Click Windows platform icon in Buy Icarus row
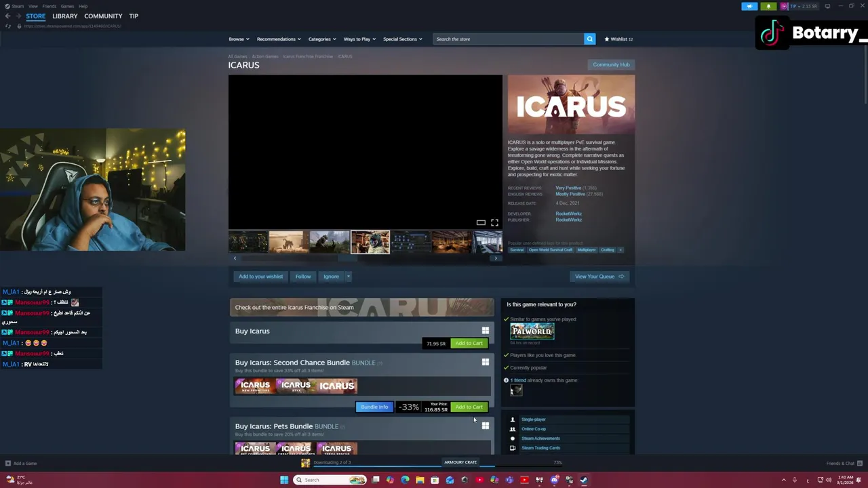This screenshot has height=488, width=868. click(x=485, y=331)
